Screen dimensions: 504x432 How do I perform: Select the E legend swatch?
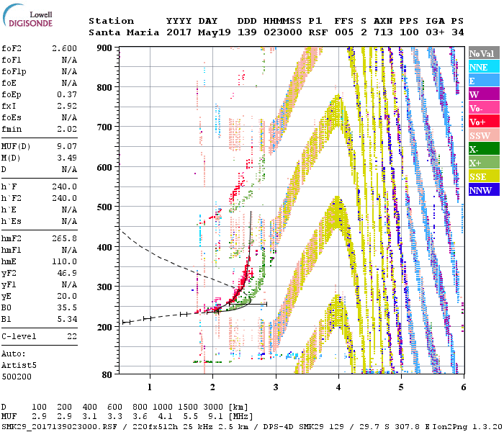click(484, 81)
